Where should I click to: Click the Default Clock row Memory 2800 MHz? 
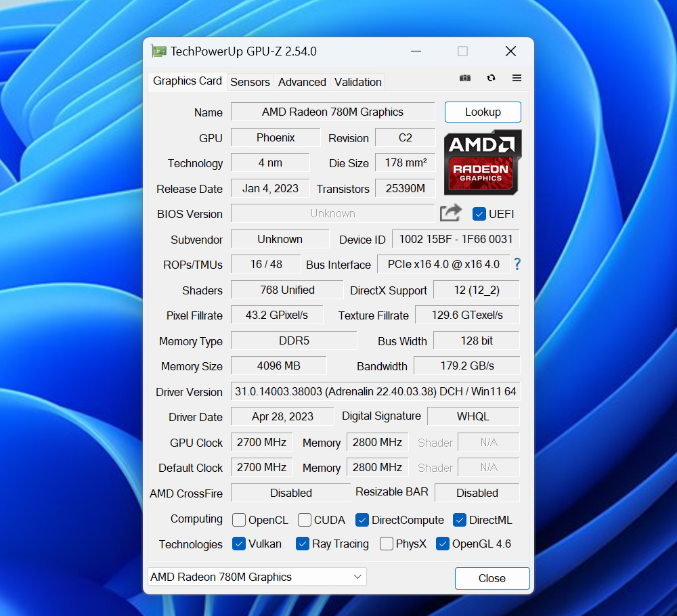tap(377, 467)
